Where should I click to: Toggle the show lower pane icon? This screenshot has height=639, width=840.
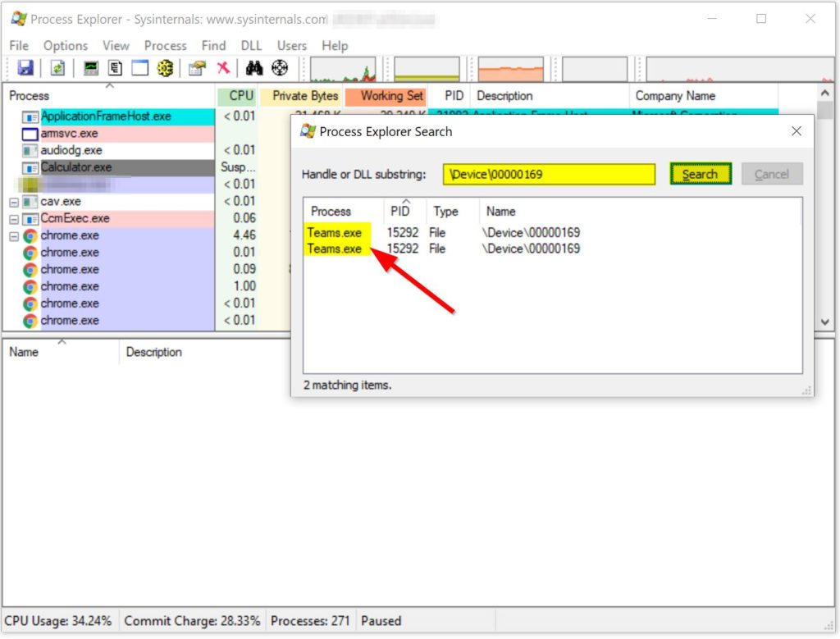[x=140, y=69]
